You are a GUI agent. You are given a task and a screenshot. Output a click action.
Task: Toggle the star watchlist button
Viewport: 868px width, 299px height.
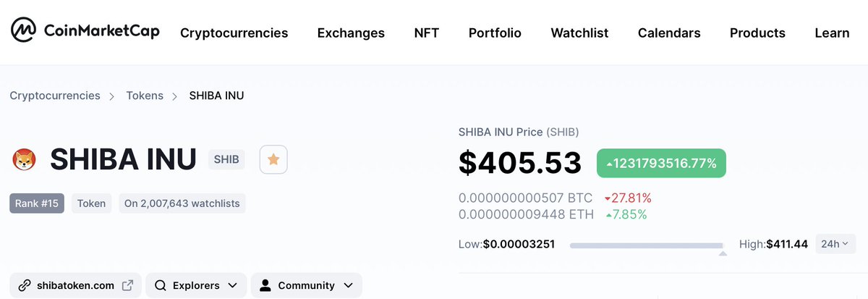tap(273, 159)
